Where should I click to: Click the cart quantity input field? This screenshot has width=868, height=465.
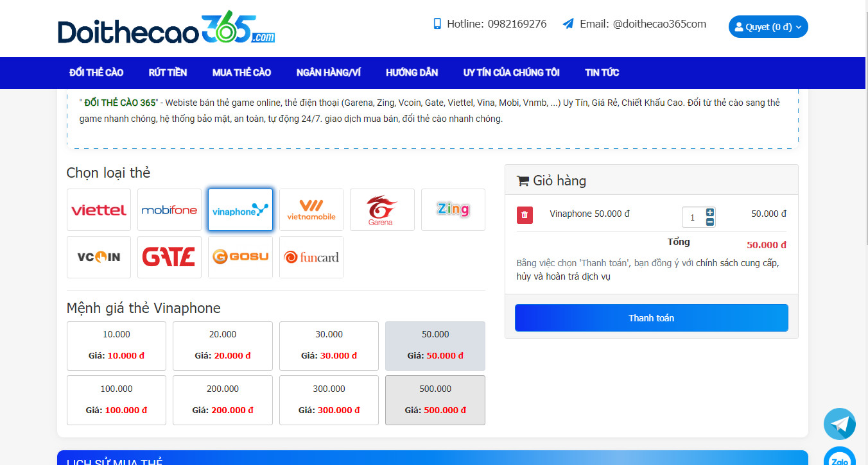click(693, 217)
